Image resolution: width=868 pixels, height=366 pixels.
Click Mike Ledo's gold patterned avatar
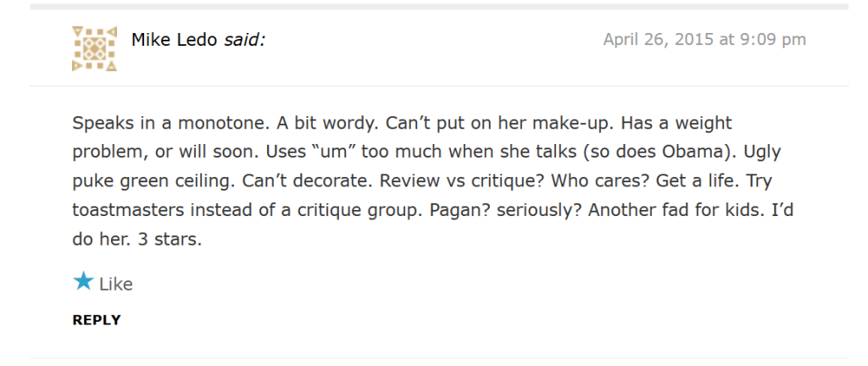[95, 48]
